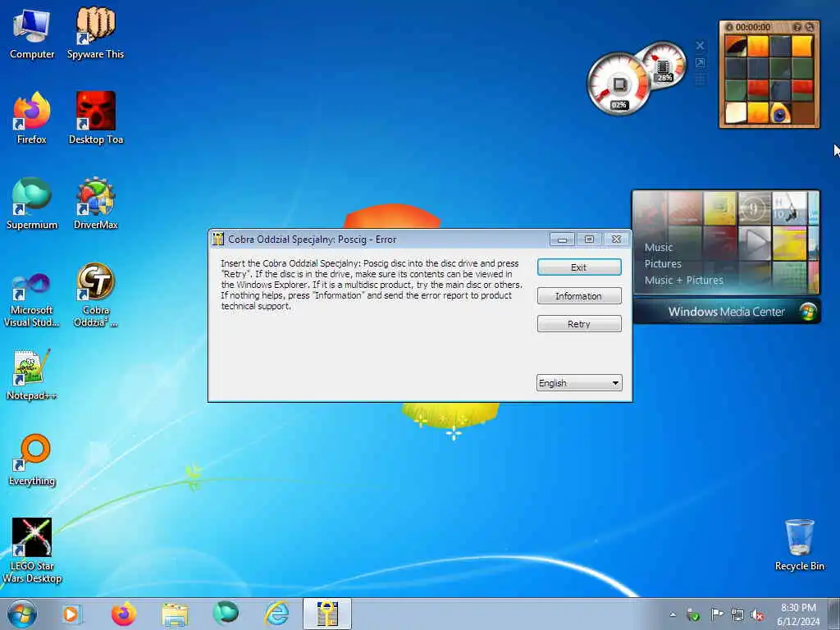840x630 pixels.
Task: Close the CPU meter gadget
Action: 700,46
